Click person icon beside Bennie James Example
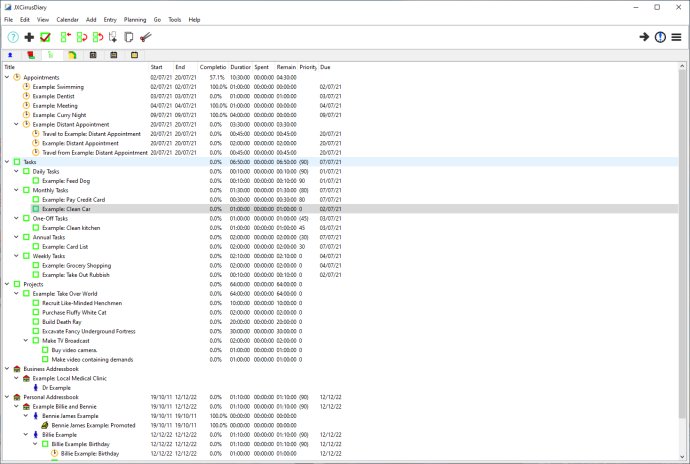The image size is (690, 464). coord(36,416)
